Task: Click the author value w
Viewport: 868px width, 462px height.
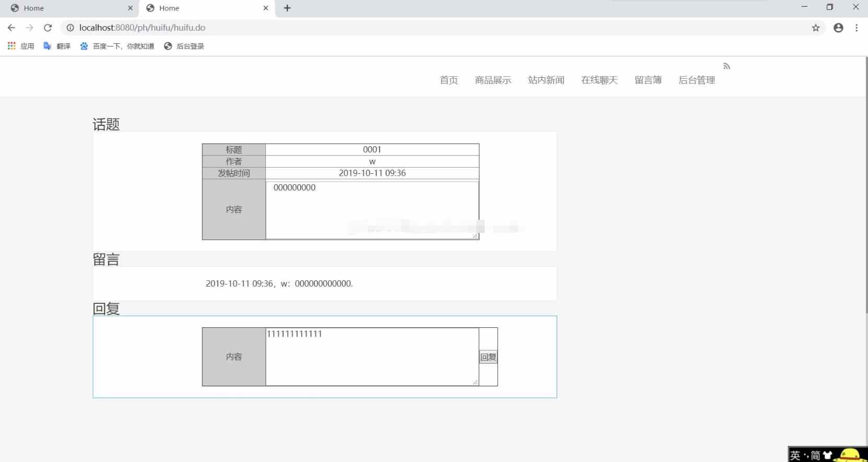Action: [372, 161]
